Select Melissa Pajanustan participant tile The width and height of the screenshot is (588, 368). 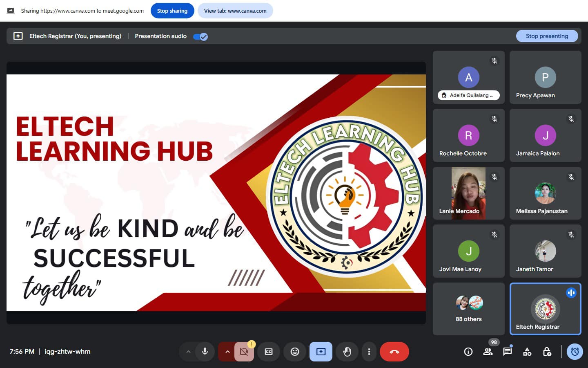pyautogui.click(x=546, y=193)
